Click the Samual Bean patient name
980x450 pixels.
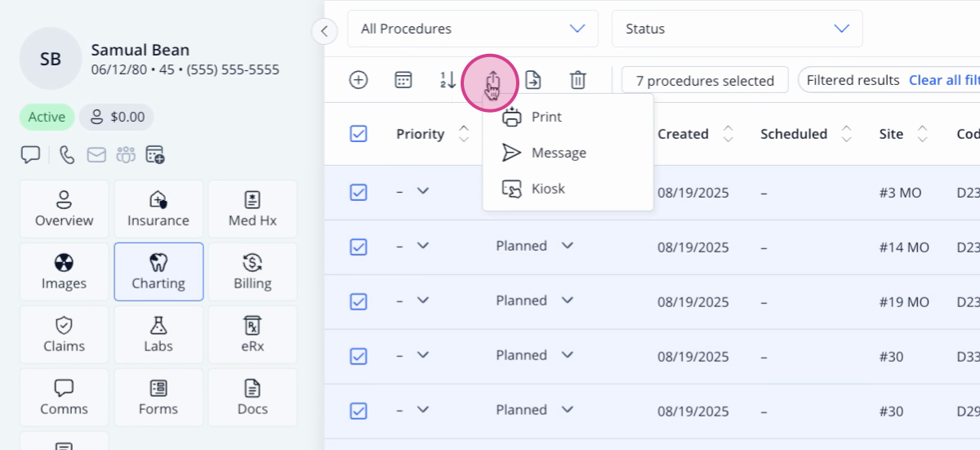[x=140, y=51]
